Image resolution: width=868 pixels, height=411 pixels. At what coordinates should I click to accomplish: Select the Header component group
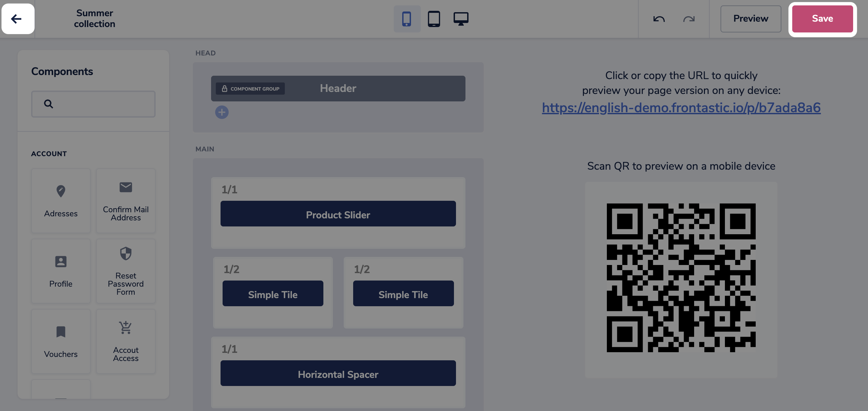pos(338,88)
